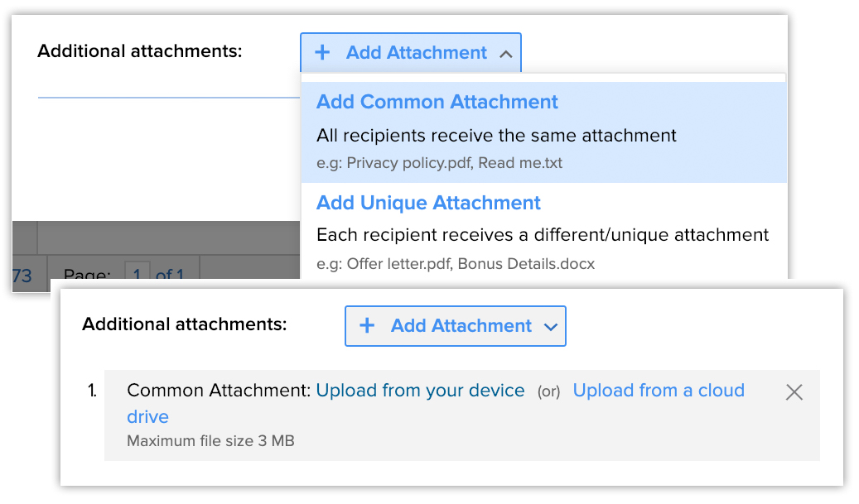
Task: Click the 'Each recipient receives a different/unique attachment' description
Action: pyautogui.click(x=543, y=235)
